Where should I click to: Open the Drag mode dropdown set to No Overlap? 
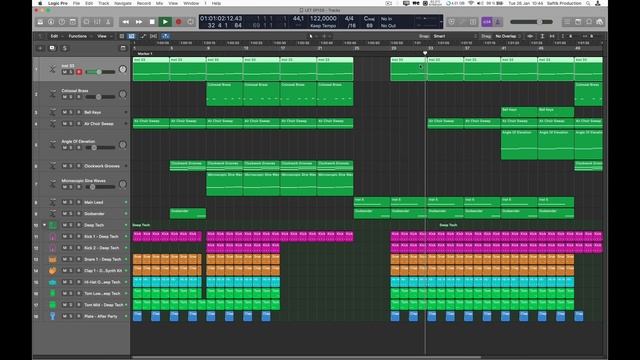tap(508, 36)
